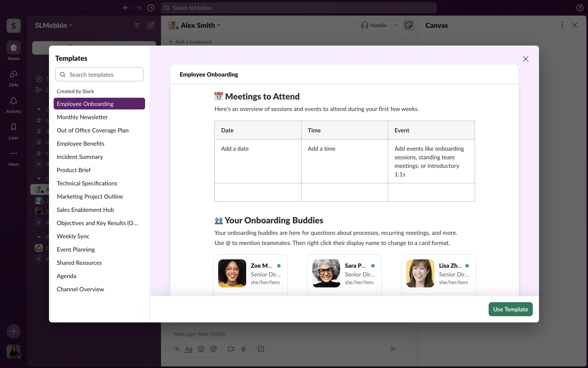Click the Use Template button
Screen dimensions: 588x368
click(510, 309)
